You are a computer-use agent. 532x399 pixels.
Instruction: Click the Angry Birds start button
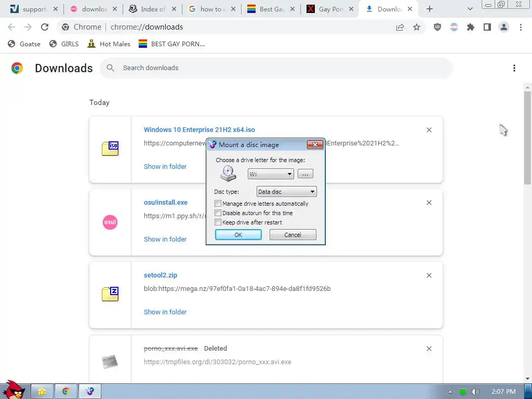14,390
